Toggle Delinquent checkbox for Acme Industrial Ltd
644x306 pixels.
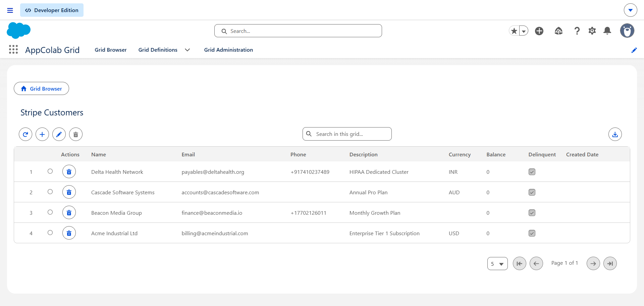point(532,233)
